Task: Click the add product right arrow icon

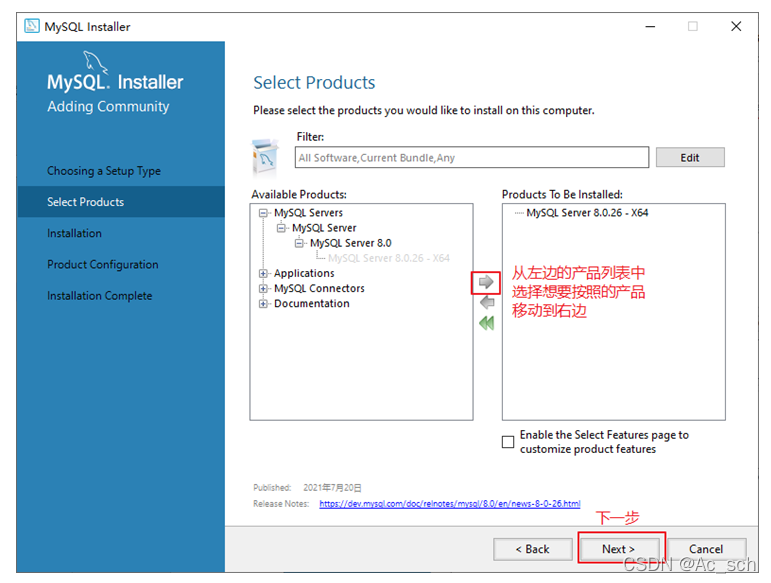Action: pos(486,282)
